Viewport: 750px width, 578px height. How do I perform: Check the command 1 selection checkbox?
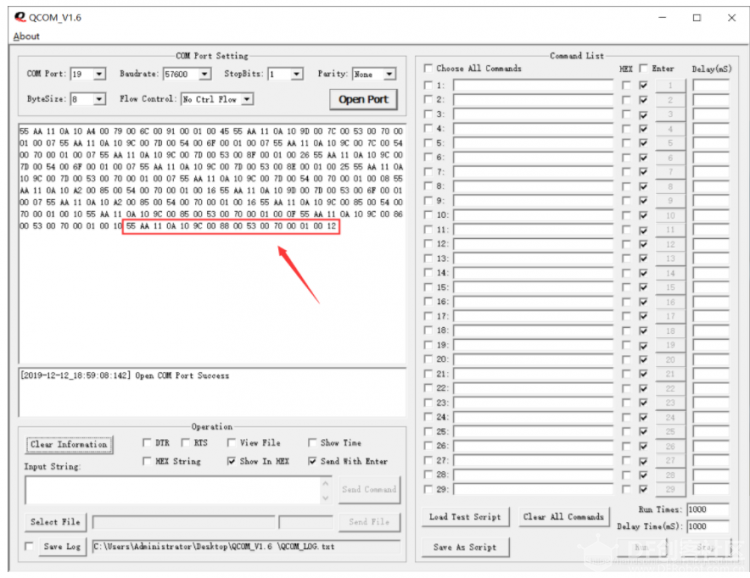coord(428,85)
